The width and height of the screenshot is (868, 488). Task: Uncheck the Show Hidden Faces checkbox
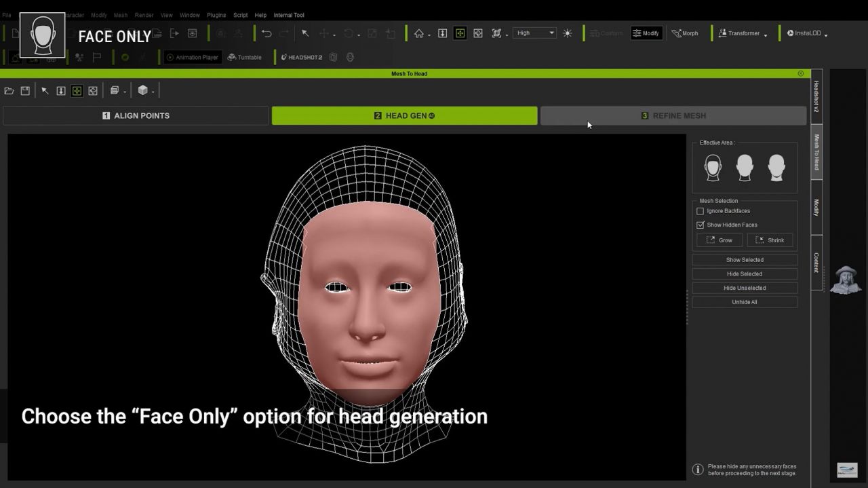coord(701,225)
